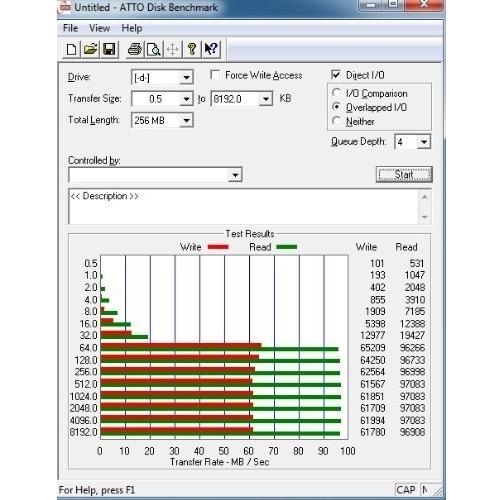Click the question mark About icon

coord(192,49)
